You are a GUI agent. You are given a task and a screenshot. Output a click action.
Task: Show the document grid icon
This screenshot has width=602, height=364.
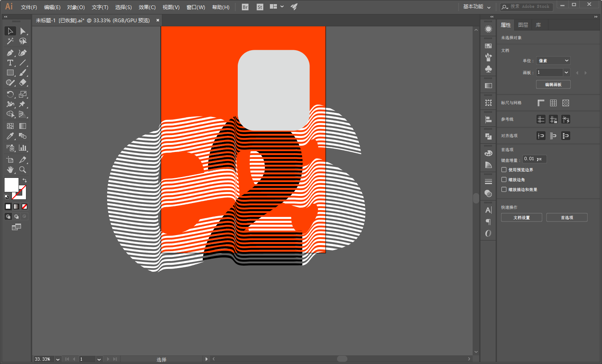553,103
